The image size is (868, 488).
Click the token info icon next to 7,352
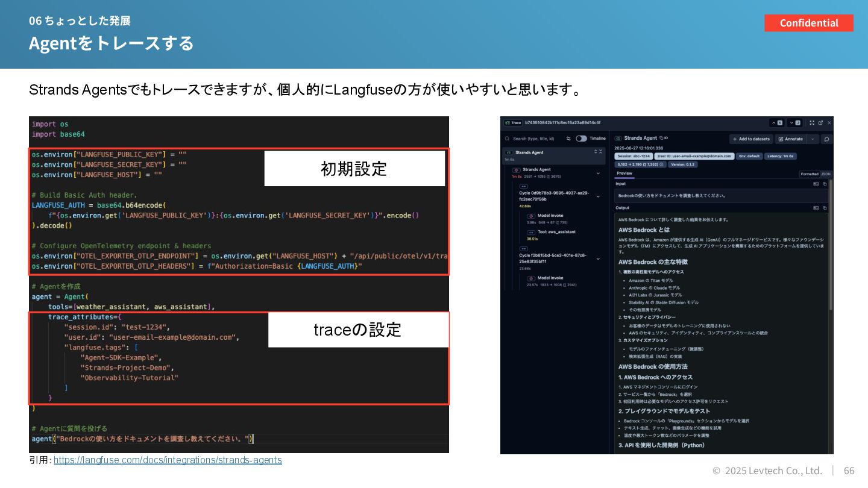[x=661, y=164]
